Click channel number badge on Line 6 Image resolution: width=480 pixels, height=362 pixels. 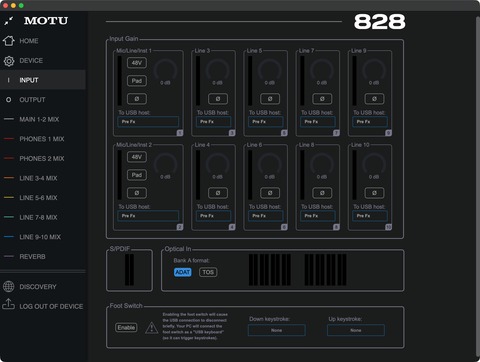click(284, 227)
